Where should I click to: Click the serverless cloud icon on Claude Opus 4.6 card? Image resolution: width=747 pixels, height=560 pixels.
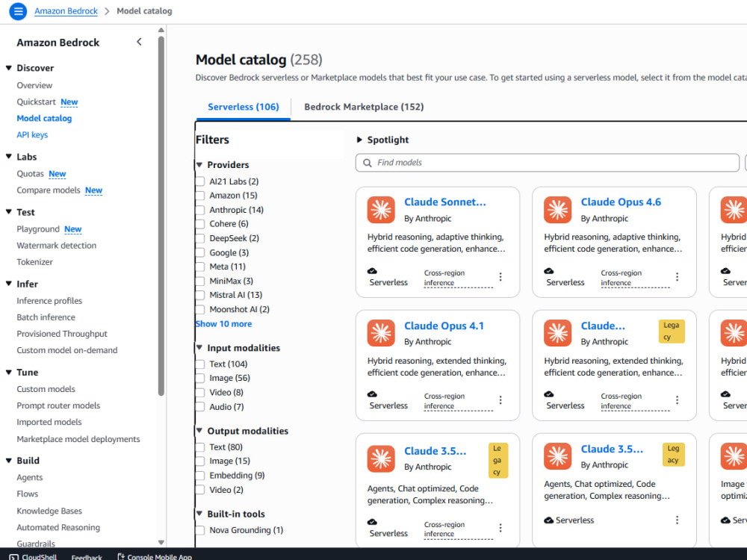tap(549, 271)
